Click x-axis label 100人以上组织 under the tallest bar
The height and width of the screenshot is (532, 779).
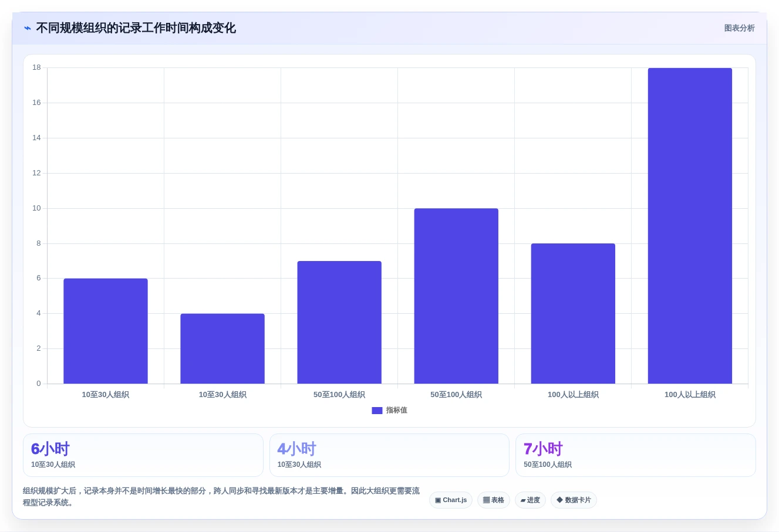pos(690,395)
